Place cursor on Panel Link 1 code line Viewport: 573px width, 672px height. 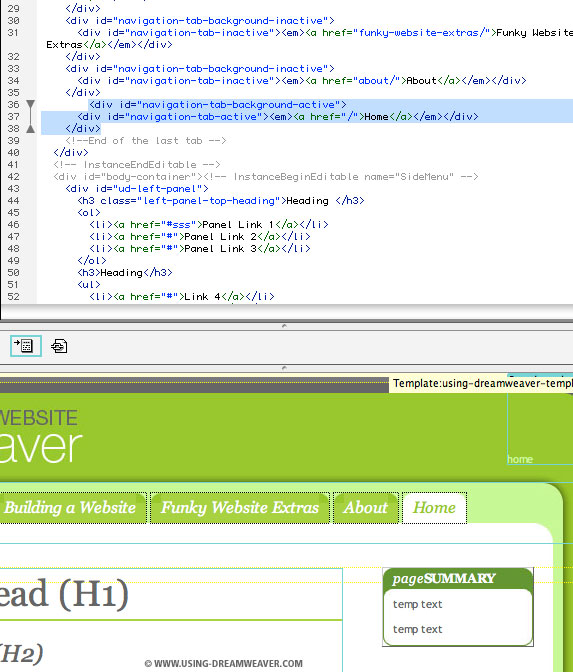[209, 225]
